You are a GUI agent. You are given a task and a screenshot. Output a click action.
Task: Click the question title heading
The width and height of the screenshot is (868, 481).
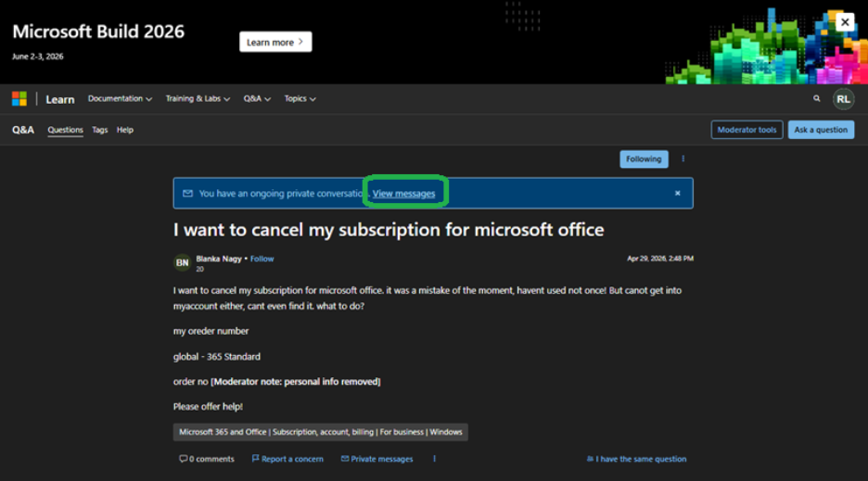pyautogui.click(x=389, y=230)
